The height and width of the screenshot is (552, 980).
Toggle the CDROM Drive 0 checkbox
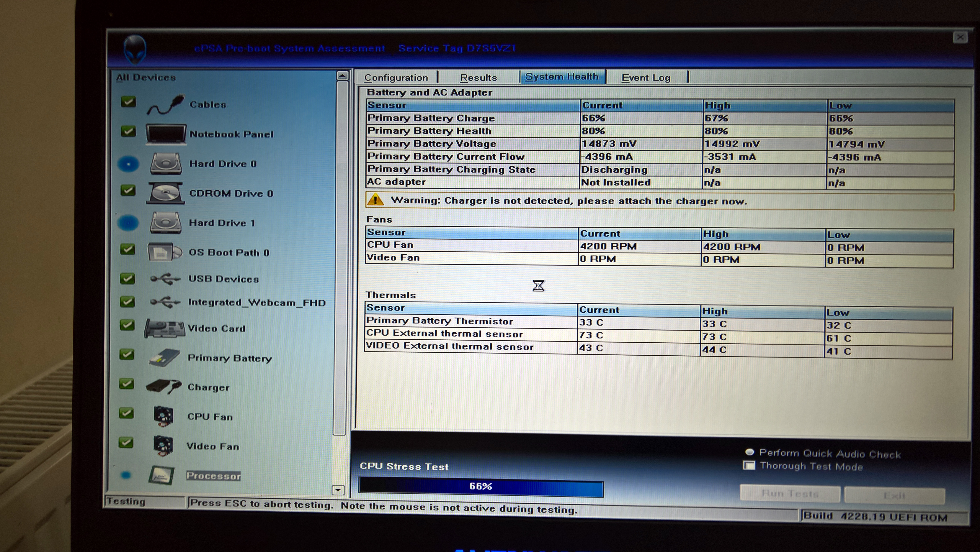[128, 190]
